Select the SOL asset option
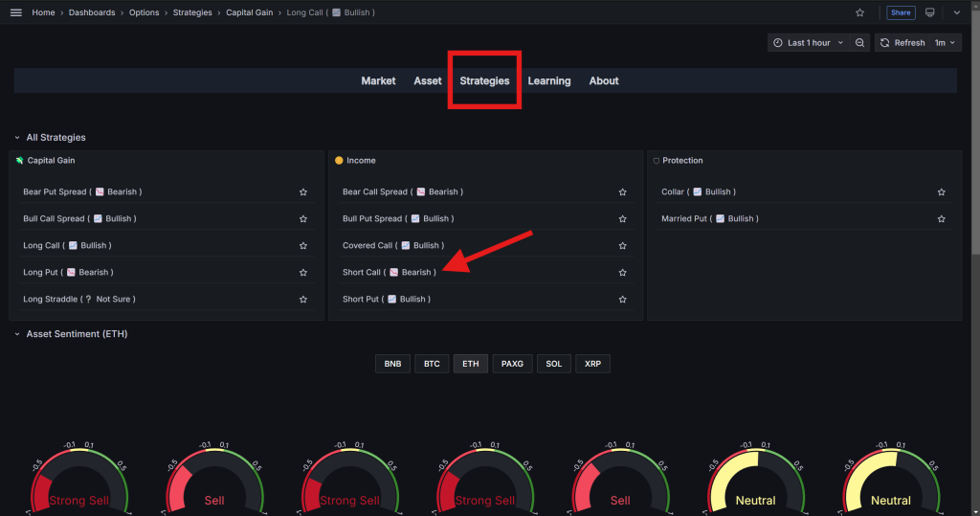This screenshot has height=516, width=980. coord(553,364)
